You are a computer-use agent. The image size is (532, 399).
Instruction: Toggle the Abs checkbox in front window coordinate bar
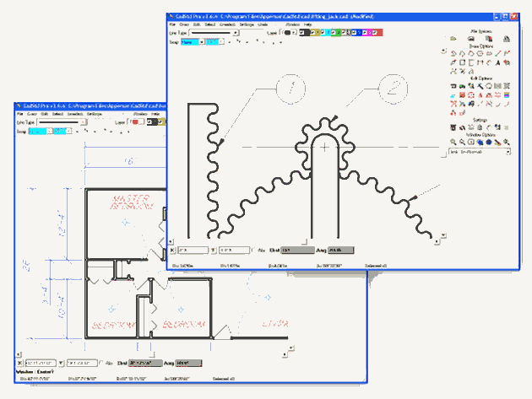click(252, 251)
